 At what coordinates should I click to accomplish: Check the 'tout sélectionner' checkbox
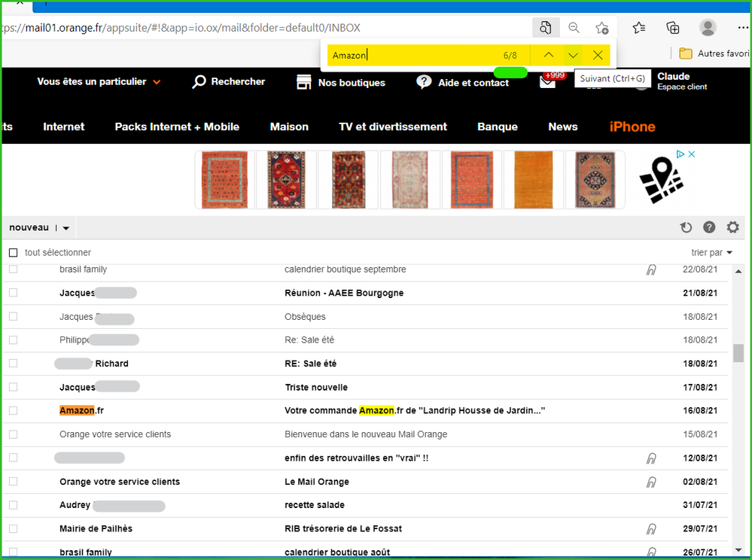point(13,253)
